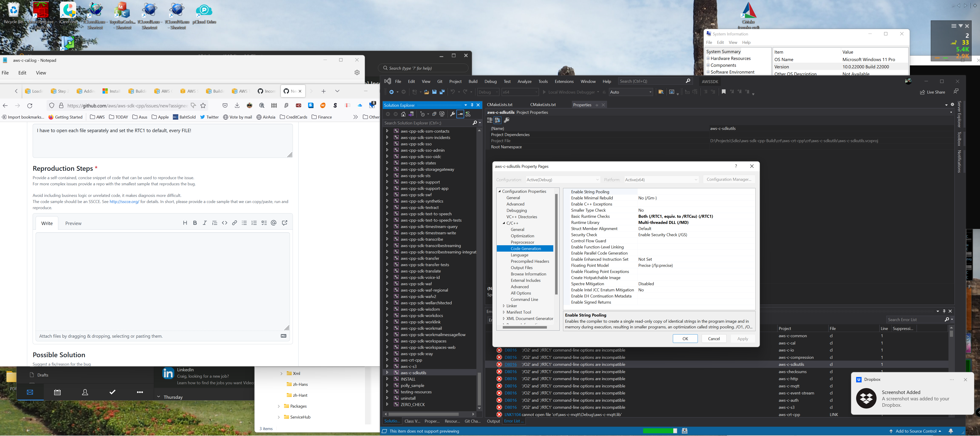This screenshot has width=980, height=436.
Task: Toggle a bookmark using the bookmark icon
Action: (723, 92)
